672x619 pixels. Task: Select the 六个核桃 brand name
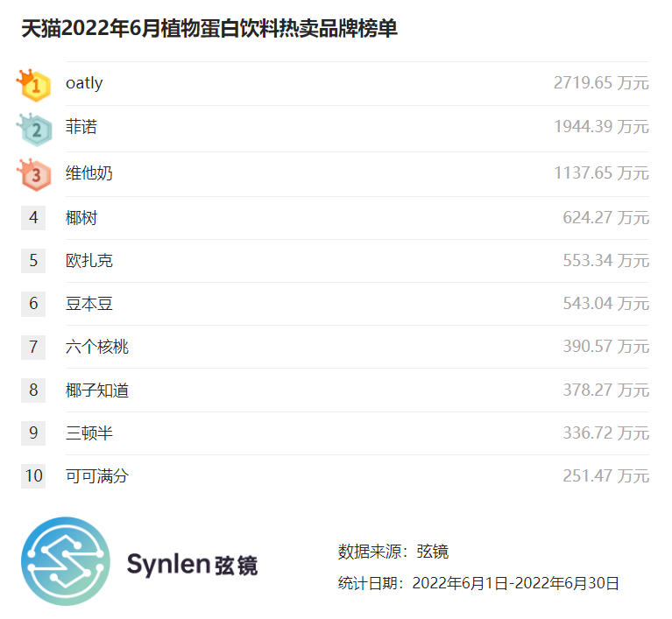click(97, 347)
